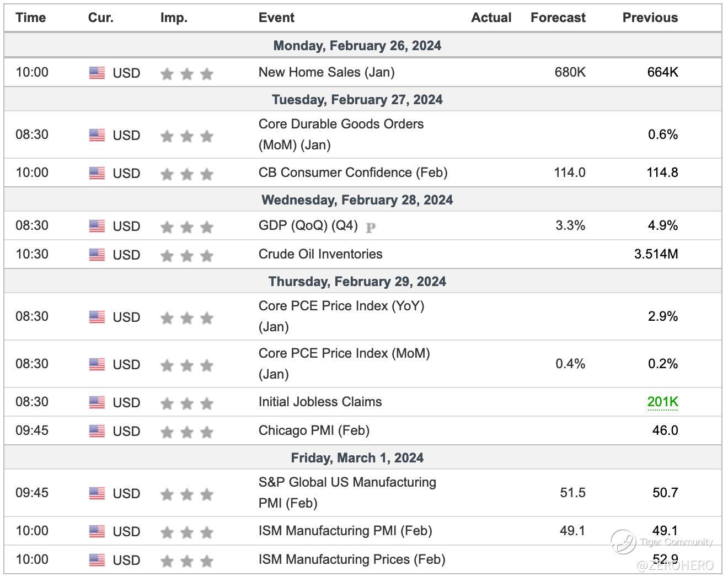Click the green 201K previous value
This screenshot has height=582, width=728.
pyautogui.click(x=662, y=402)
